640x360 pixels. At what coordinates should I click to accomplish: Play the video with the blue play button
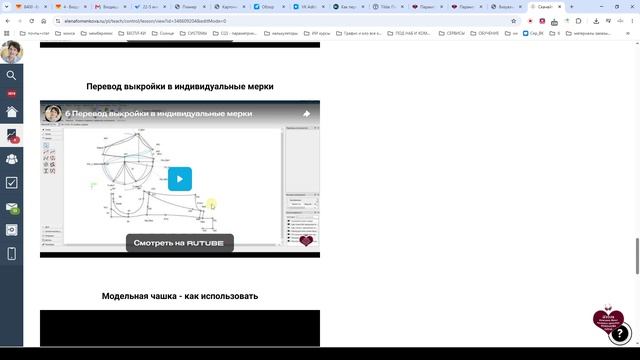(180, 179)
